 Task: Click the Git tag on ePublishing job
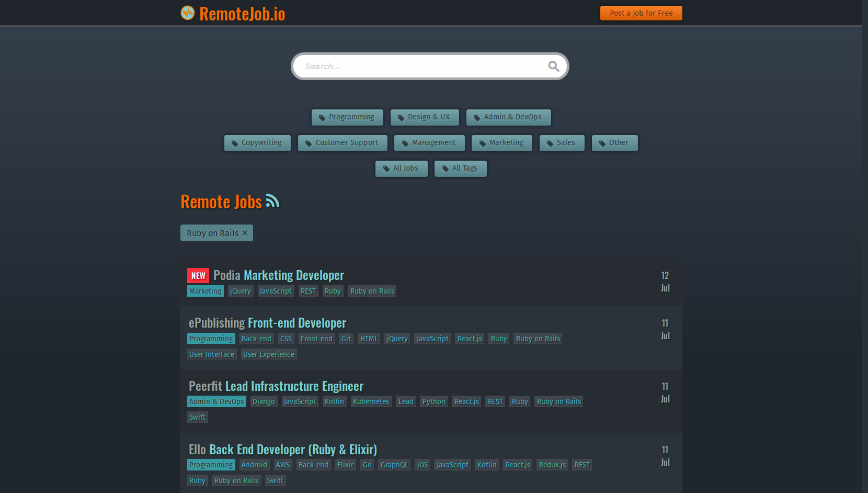(346, 339)
